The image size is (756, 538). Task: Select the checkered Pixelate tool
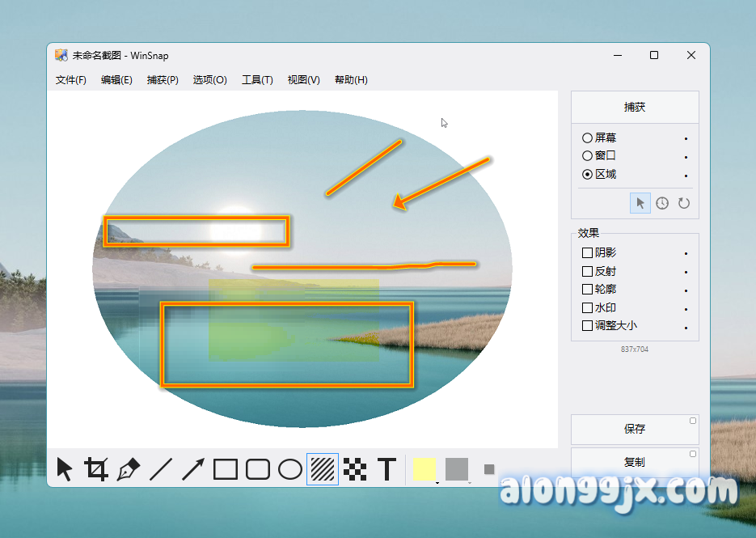tap(355, 469)
